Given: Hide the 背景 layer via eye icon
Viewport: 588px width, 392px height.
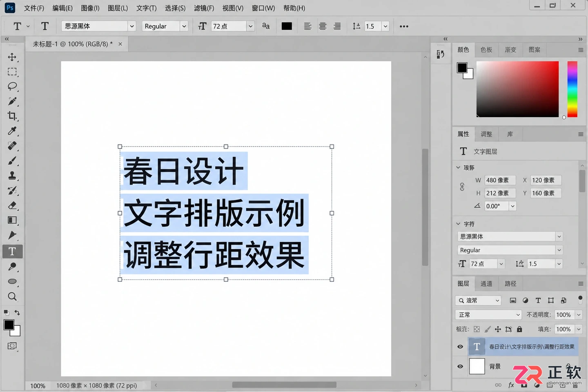Looking at the screenshot, I should [x=460, y=366].
